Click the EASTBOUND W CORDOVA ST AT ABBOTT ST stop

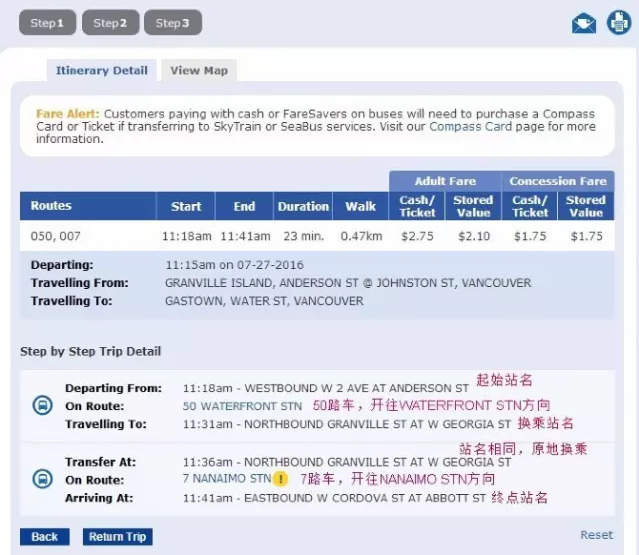365,498
